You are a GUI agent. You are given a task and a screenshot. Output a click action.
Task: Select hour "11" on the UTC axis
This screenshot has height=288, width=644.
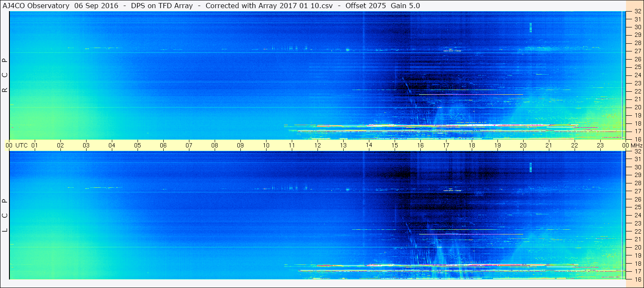coord(292,145)
